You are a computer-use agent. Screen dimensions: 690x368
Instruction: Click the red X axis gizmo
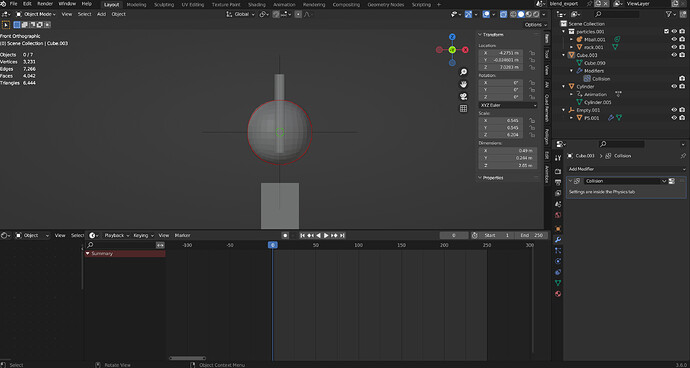pyautogui.click(x=465, y=50)
